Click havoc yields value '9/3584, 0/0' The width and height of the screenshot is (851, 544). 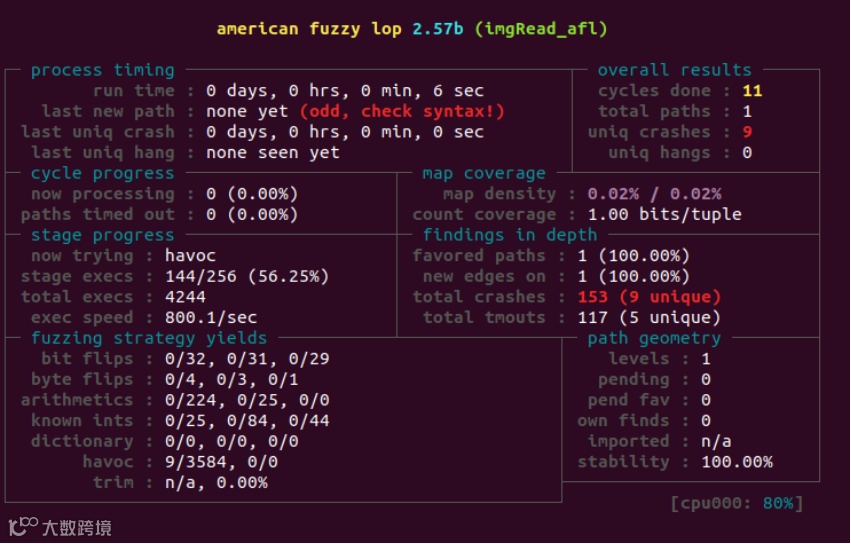pos(221,462)
